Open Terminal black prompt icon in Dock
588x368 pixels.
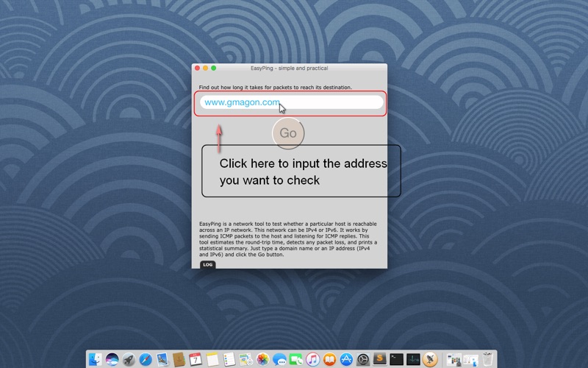pyautogui.click(x=396, y=359)
